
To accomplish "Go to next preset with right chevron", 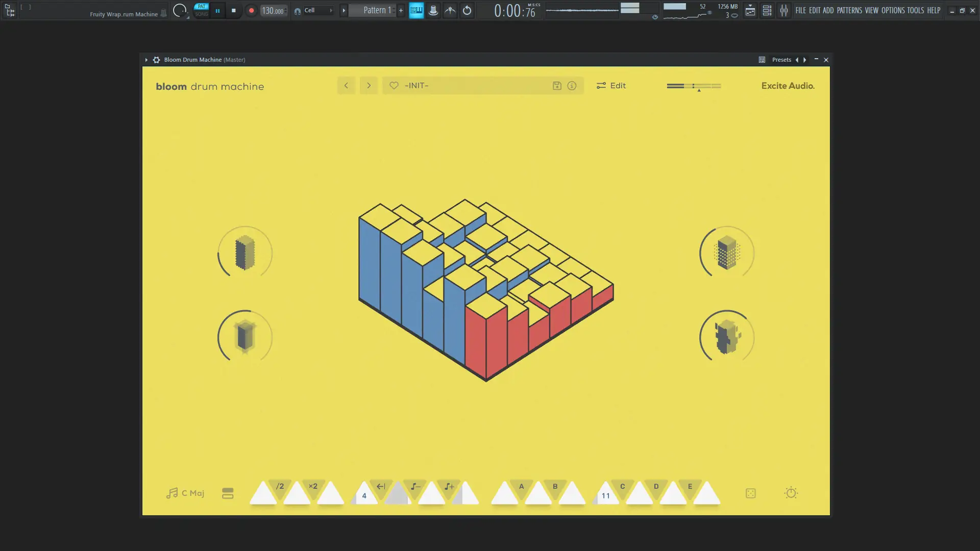I will pos(369,86).
